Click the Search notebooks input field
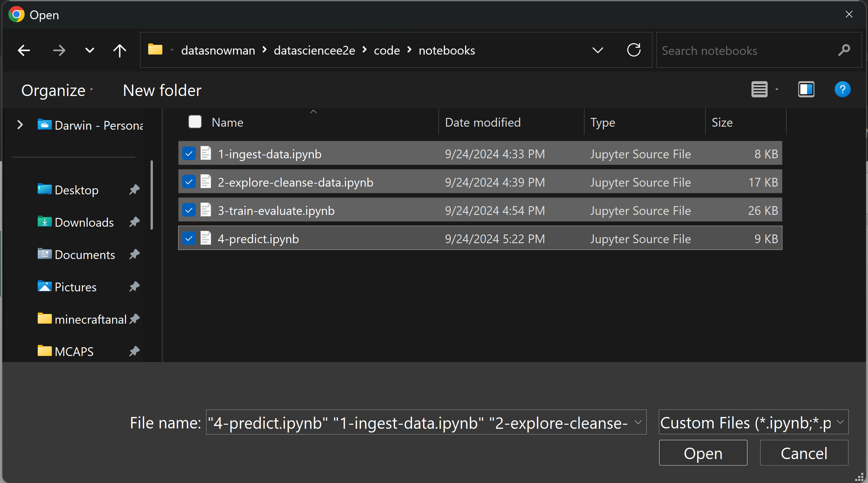The height and width of the screenshot is (483, 868). pos(745,51)
